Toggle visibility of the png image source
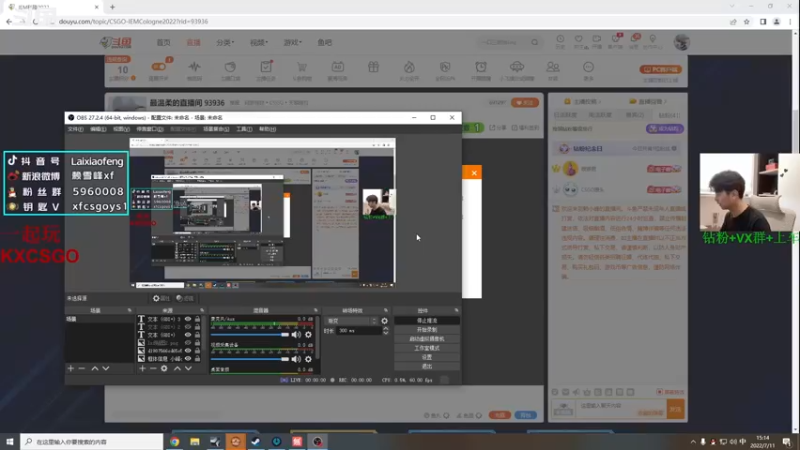Image resolution: width=800 pixels, height=450 pixels. 188,343
